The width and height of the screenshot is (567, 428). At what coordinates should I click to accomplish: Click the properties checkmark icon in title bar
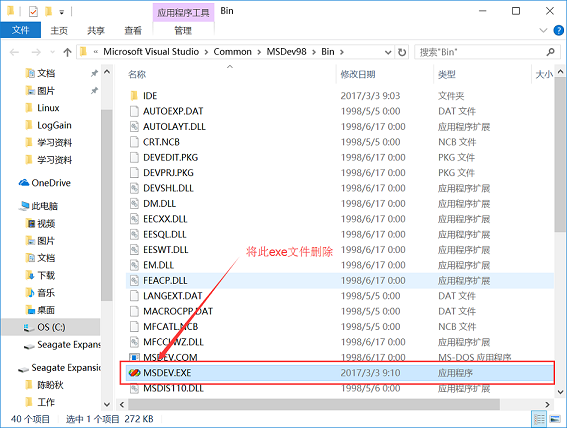tap(33, 12)
